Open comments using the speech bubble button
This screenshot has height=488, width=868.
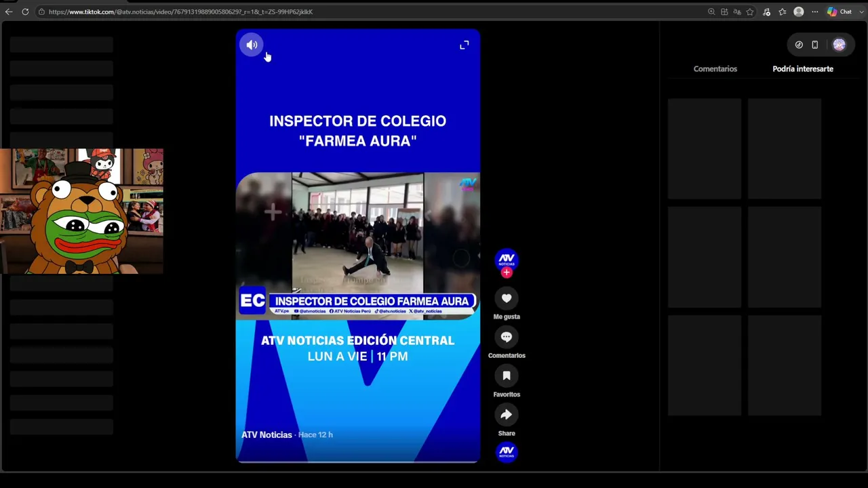(507, 337)
